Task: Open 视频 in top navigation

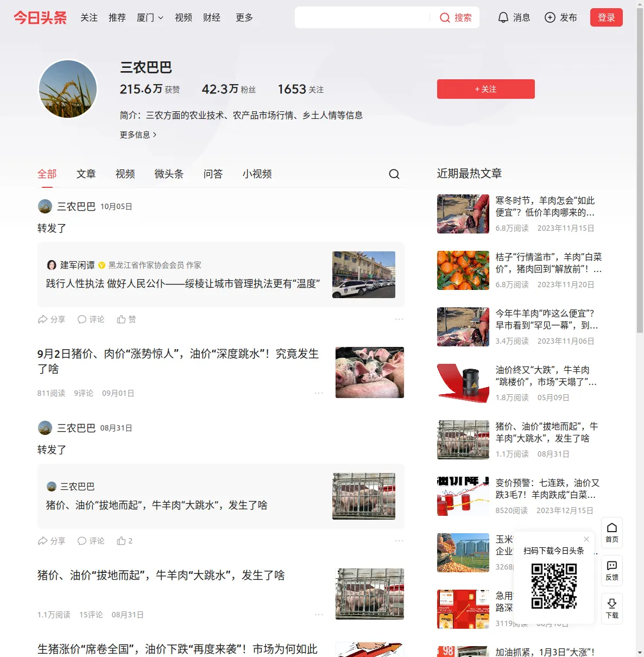Action: (184, 17)
